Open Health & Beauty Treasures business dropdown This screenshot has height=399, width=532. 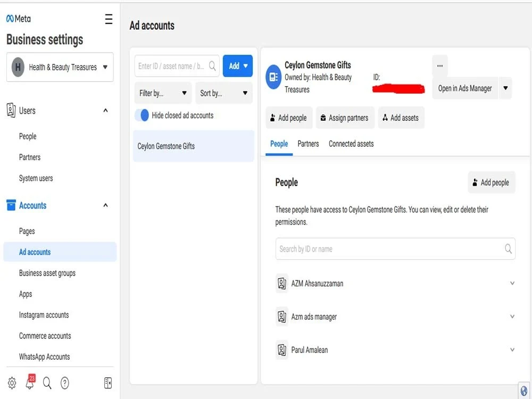[x=60, y=67]
